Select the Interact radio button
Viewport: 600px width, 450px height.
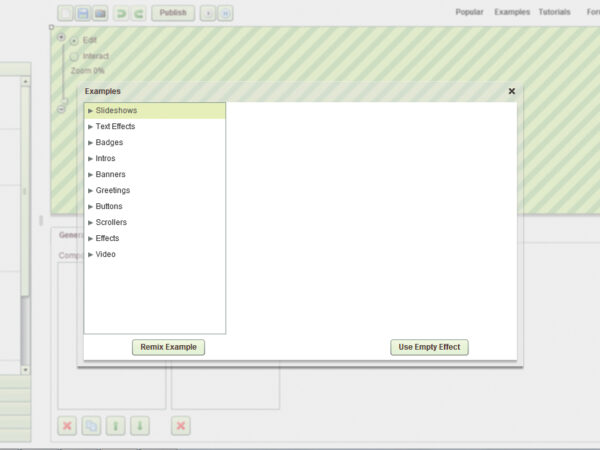74,57
